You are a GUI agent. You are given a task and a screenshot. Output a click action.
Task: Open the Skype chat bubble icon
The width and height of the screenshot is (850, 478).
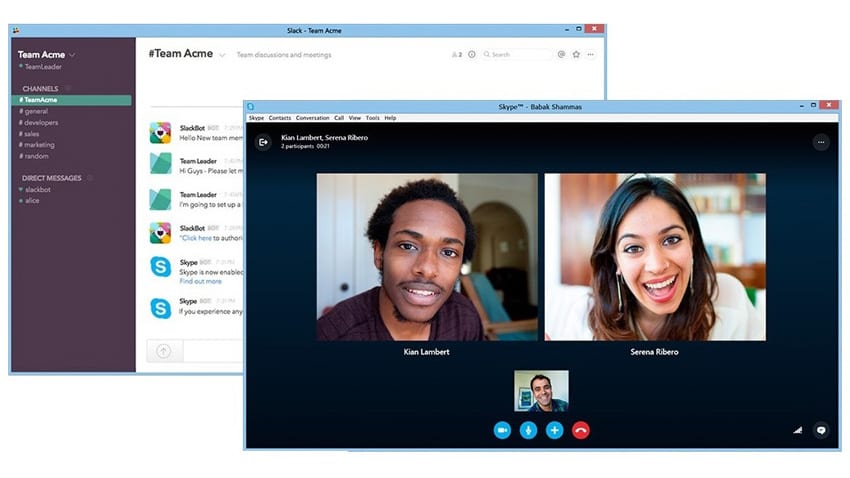point(821,430)
